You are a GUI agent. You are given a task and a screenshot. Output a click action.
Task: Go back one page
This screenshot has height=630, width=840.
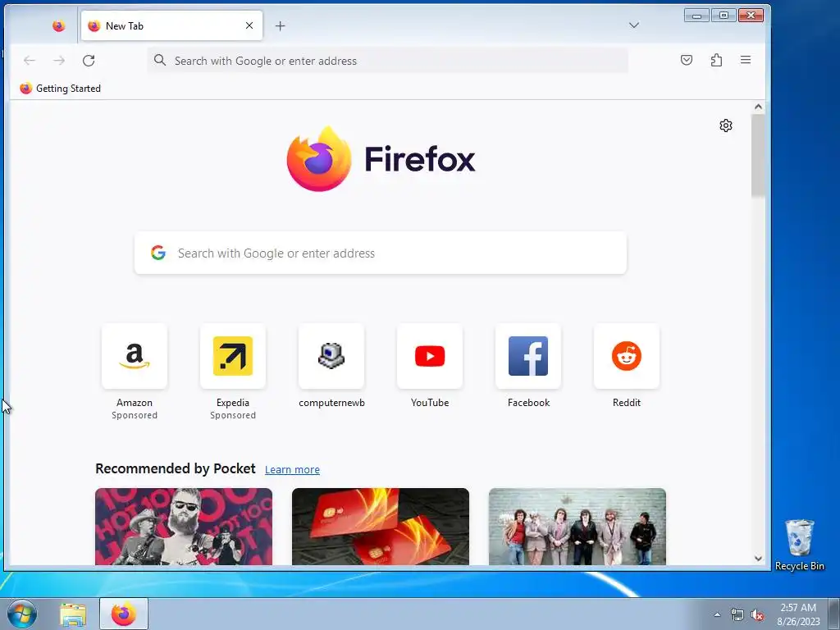pos(30,61)
